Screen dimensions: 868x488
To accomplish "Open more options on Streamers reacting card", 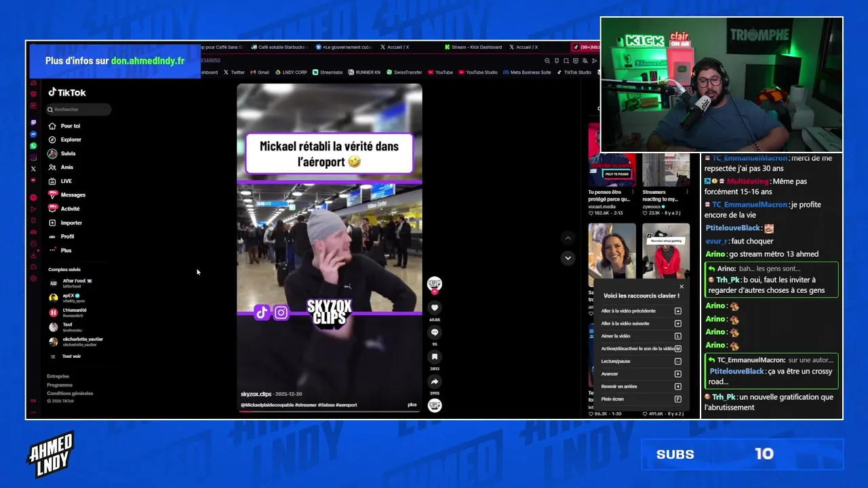I will pyautogui.click(x=687, y=192).
